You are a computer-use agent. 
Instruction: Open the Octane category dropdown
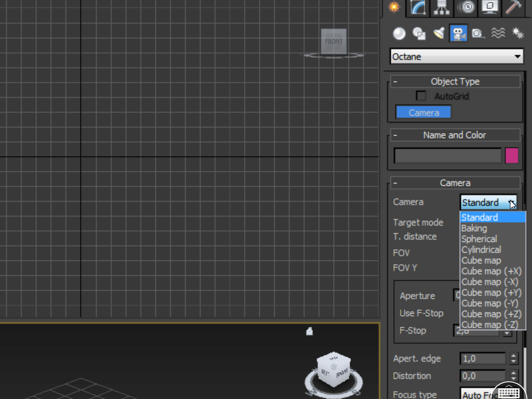(x=457, y=57)
